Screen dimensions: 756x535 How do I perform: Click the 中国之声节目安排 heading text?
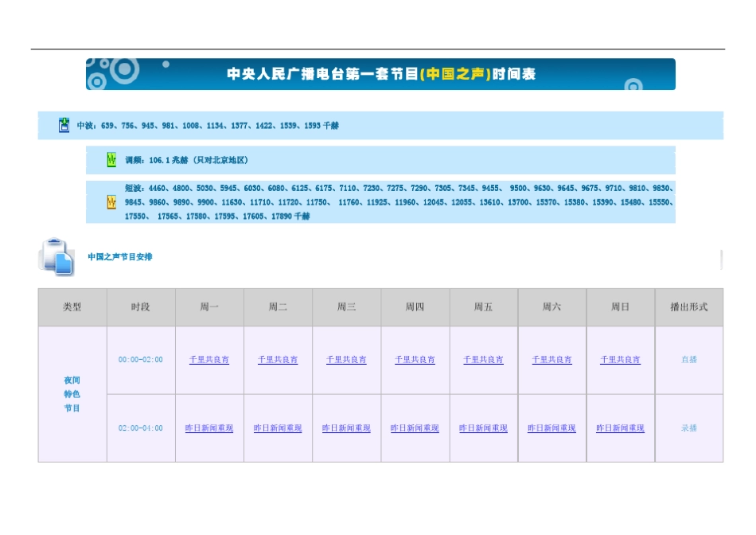pyautogui.click(x=119, y=257)
